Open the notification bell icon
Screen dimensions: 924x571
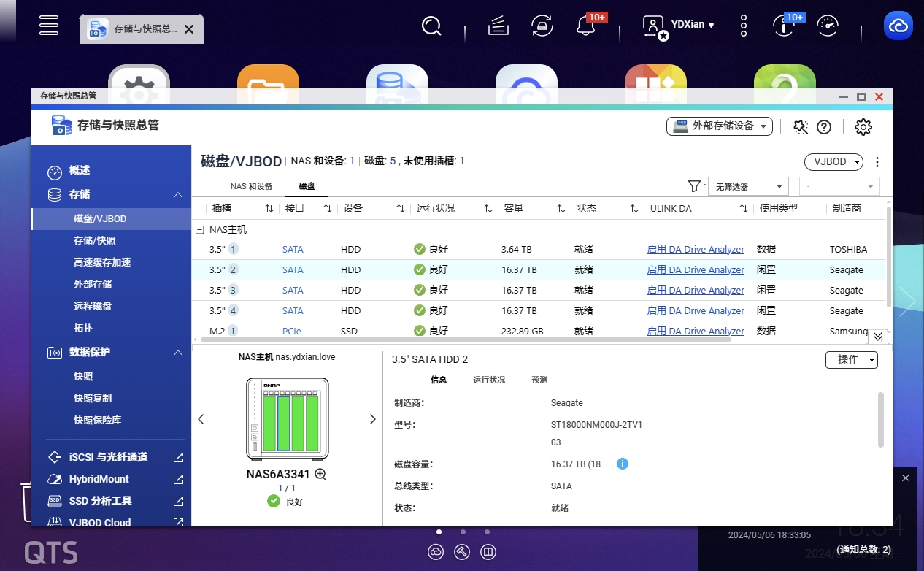(585, 26)
